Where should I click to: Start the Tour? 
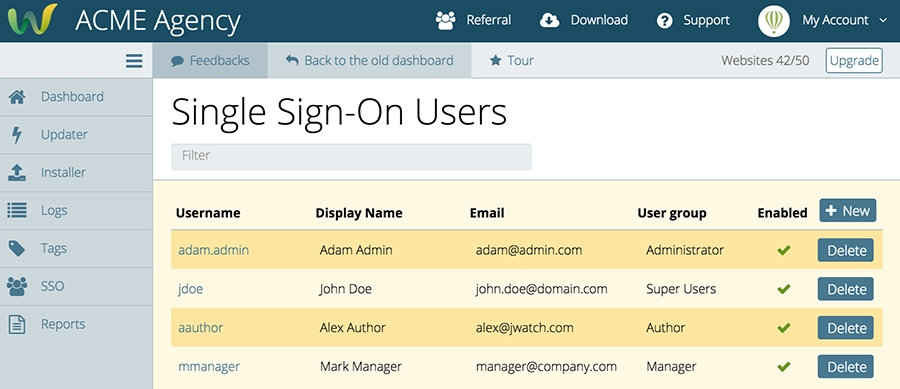point(511,60)
